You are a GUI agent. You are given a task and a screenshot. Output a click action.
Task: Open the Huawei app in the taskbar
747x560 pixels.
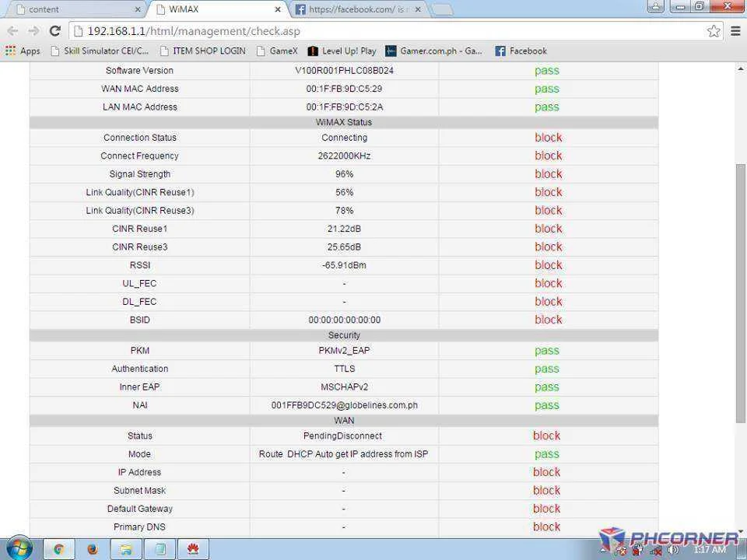point(193,550)
